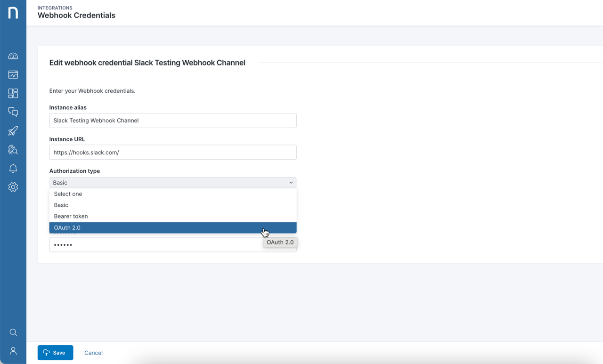Open the user profile icon

coord(13,351)
